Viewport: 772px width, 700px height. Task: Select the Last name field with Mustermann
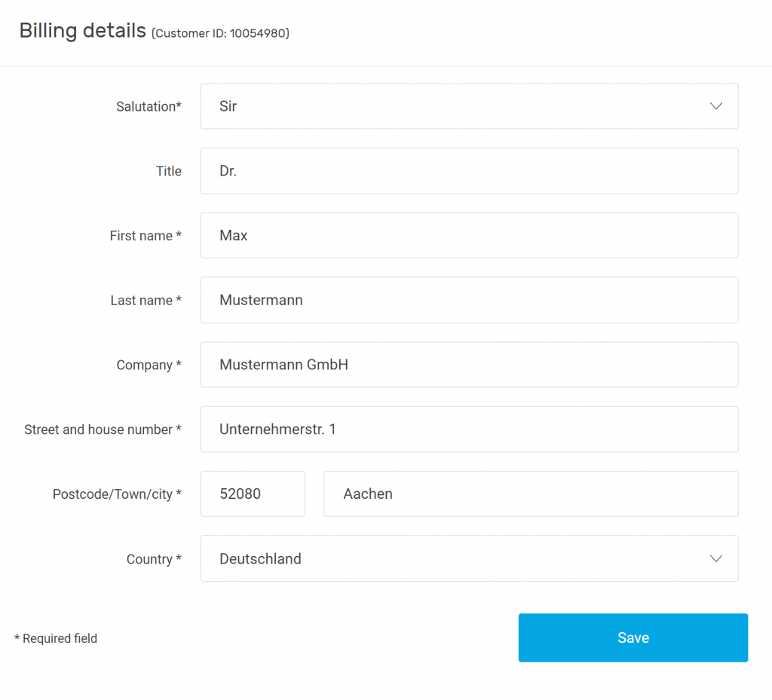coord(469,300)
